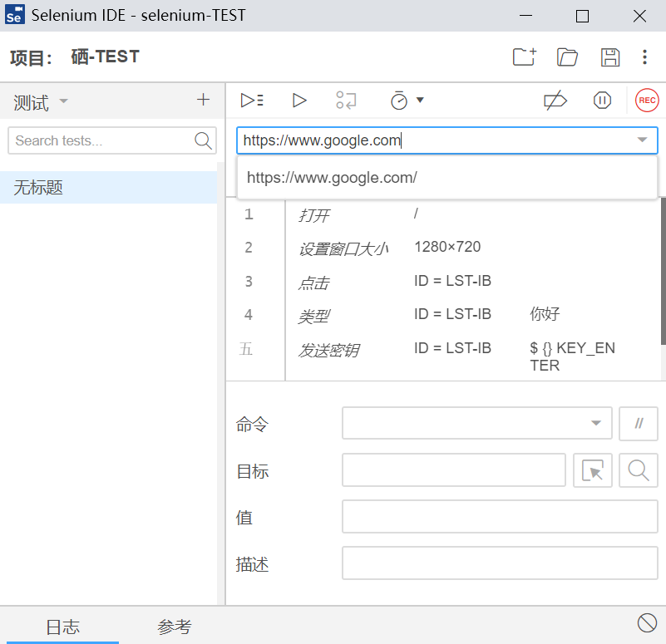Start recording with the REC button
The height and width of the screenshot is (644, 666).
646,101
